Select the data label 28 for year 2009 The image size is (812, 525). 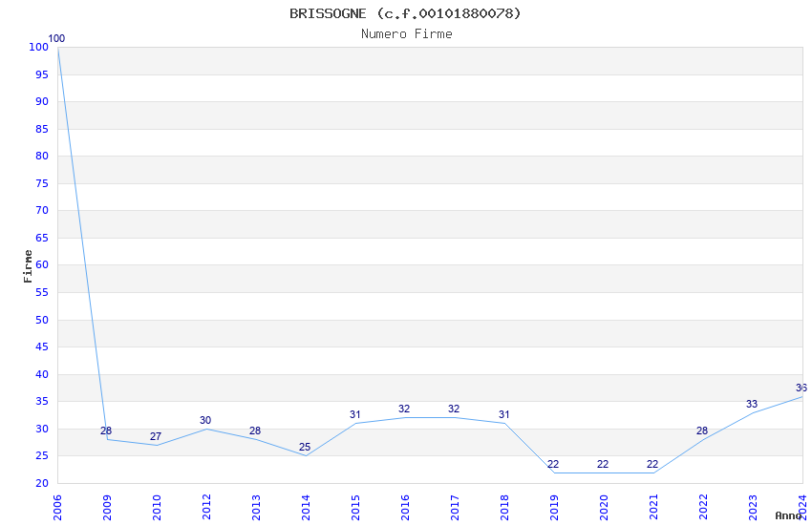pos(106,430)
